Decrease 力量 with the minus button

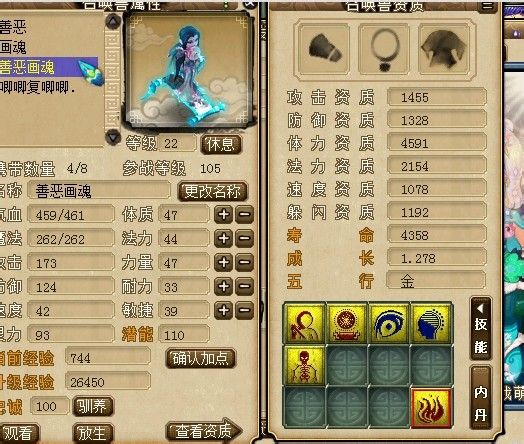[x=244, y=263]
